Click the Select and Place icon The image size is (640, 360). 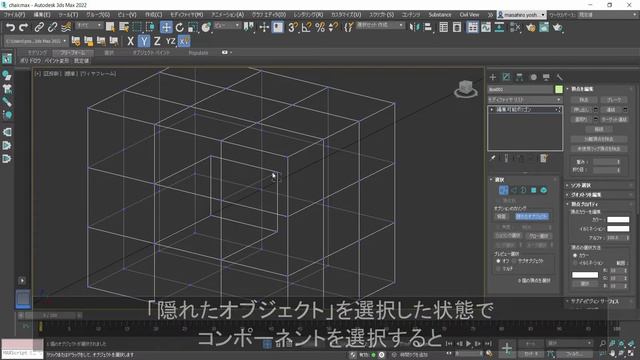click(x=206, y=27)
